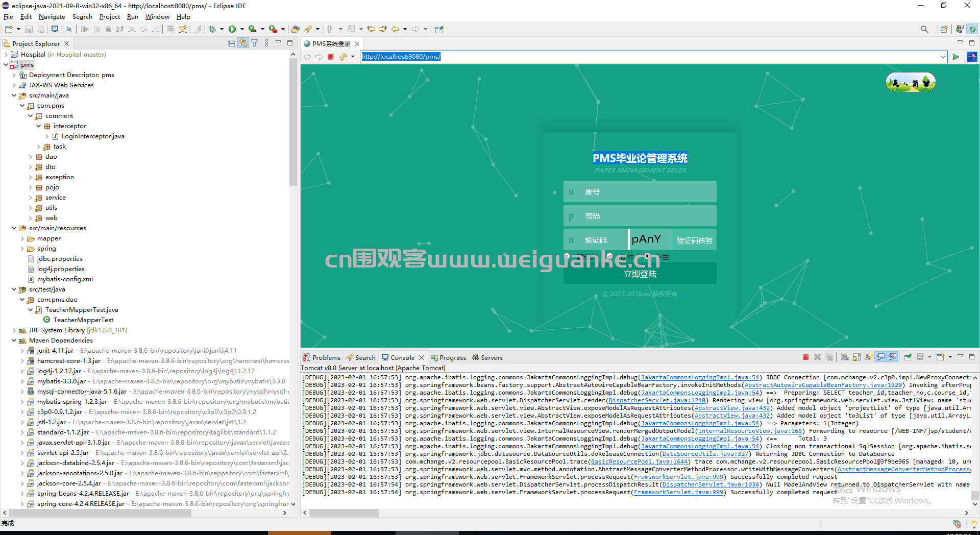980x535 pixels.
Task: Select the 学生 radio button
Action: point(648,256)
